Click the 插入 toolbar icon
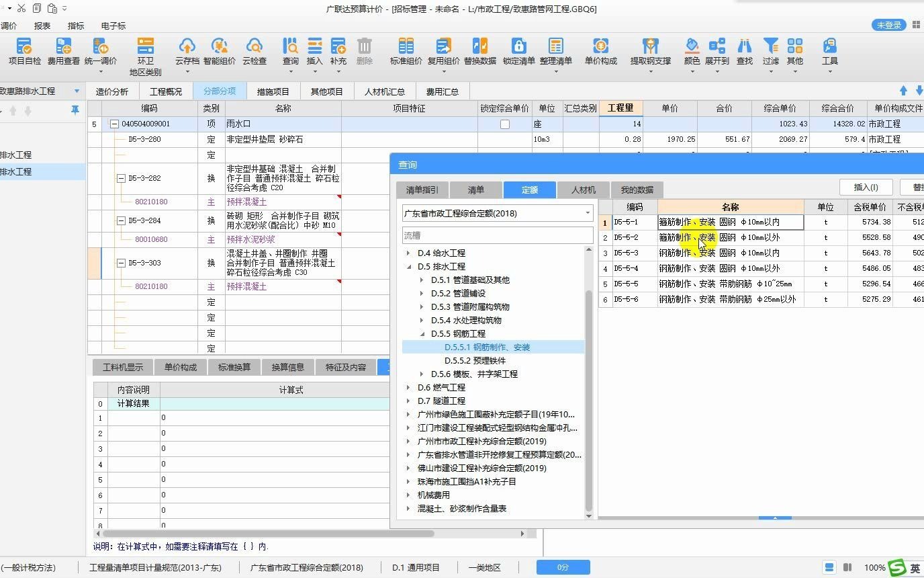 point(314,52)
